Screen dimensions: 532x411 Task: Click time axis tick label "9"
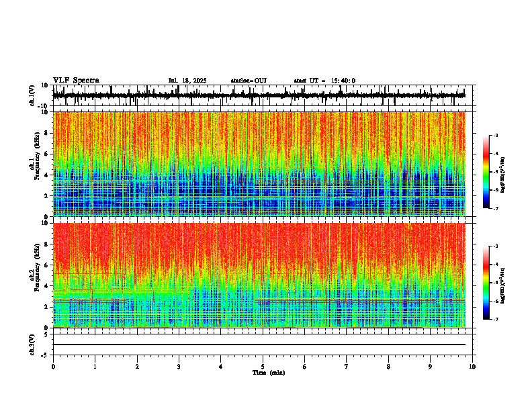[x=430, y=367]
